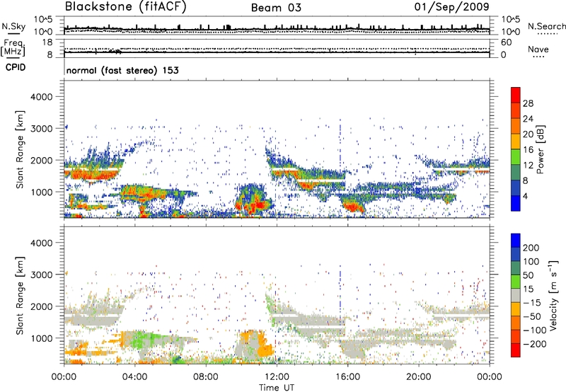Viewport: 566px width, 392px height.
Task: Click the 16:00 time tick label
Action: [347, 377]
